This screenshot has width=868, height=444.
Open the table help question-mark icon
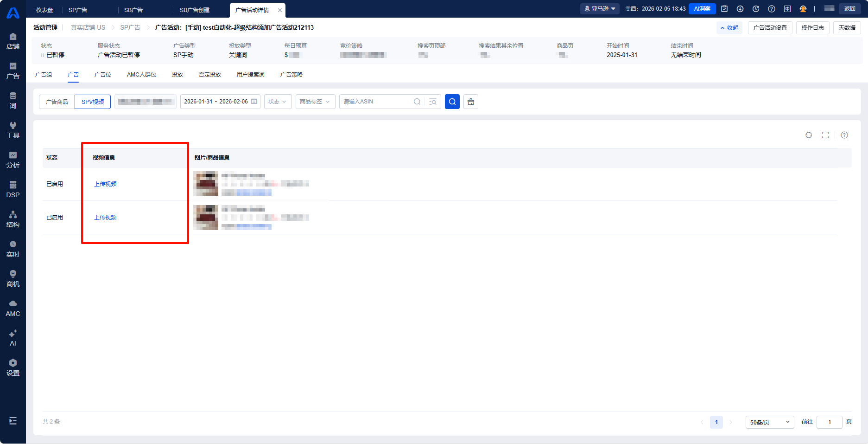(x=844, y=135)
